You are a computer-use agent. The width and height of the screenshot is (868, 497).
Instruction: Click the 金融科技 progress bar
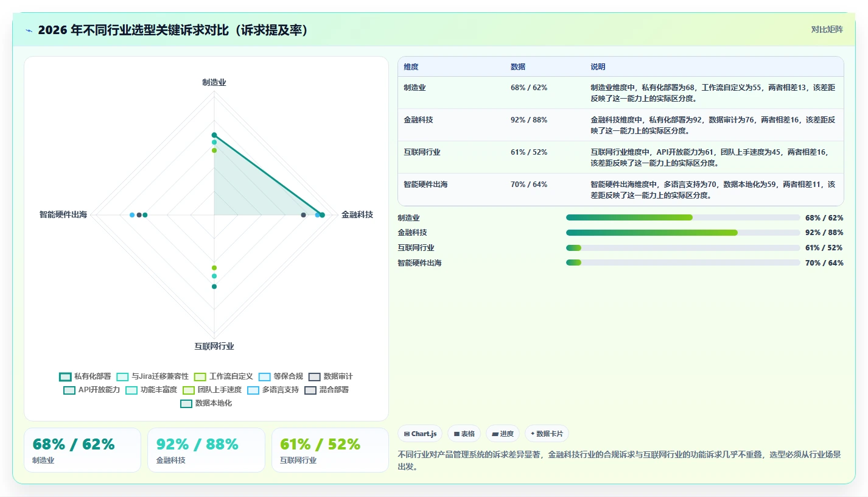coord(683,233)
